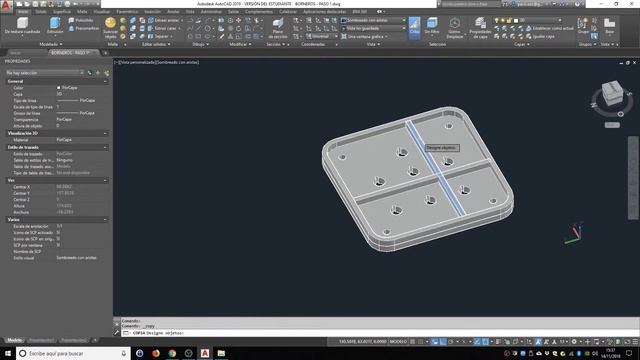Open the 'Una ventana gráfica' viewport dropdown
This screenshot has width=640, height=360.
point(364,36)
